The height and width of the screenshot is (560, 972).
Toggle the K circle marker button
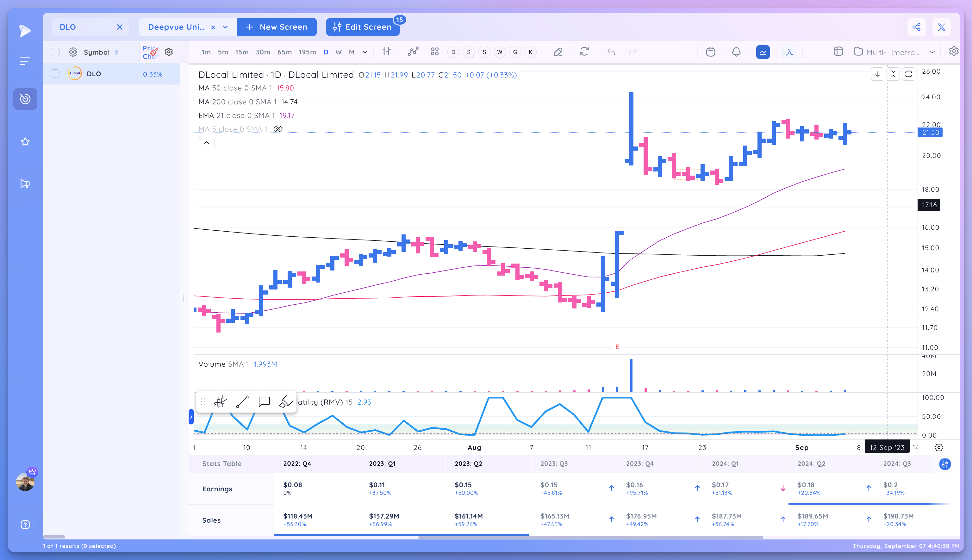click(530, 52)
